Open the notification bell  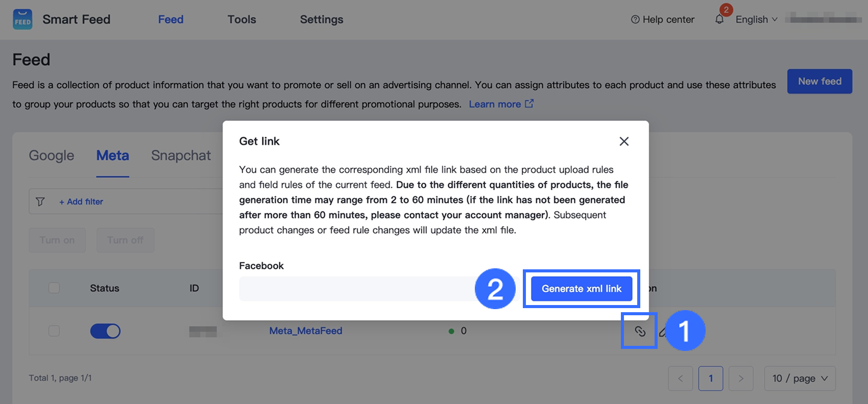click(x=719, y=19)
